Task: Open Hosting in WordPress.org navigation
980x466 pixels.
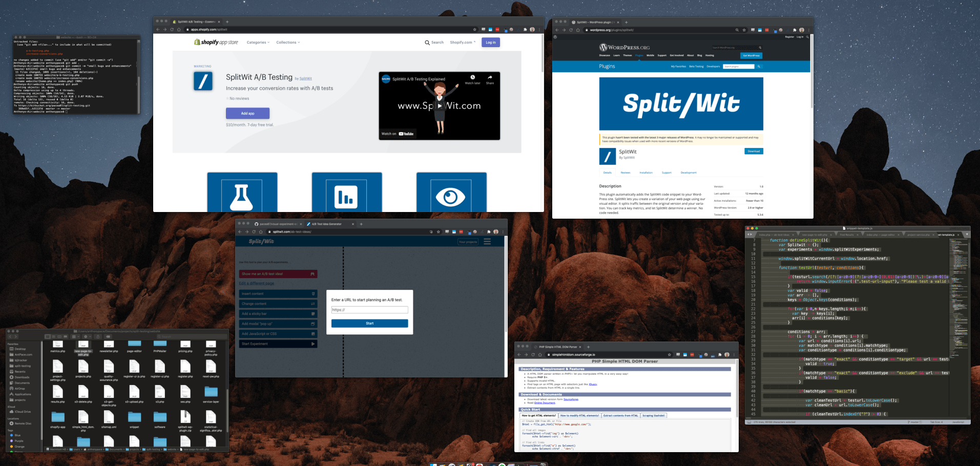Action: pos(710,55)
